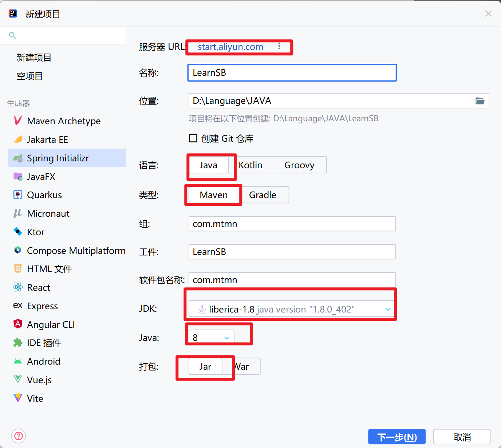Select the Angular CLI icon
The height and width of the screenshot is (448, 501).
17,324
